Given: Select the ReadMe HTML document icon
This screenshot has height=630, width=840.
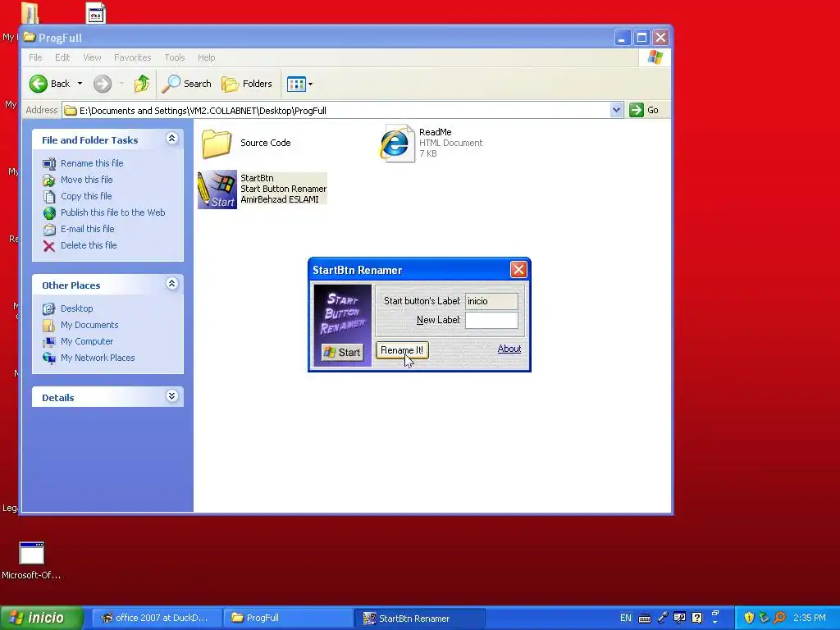Looking at the screenshot, I should 397,143.
